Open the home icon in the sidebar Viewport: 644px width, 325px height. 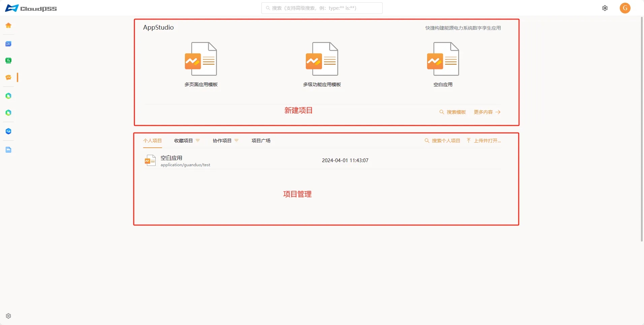[x=8, y=25]
